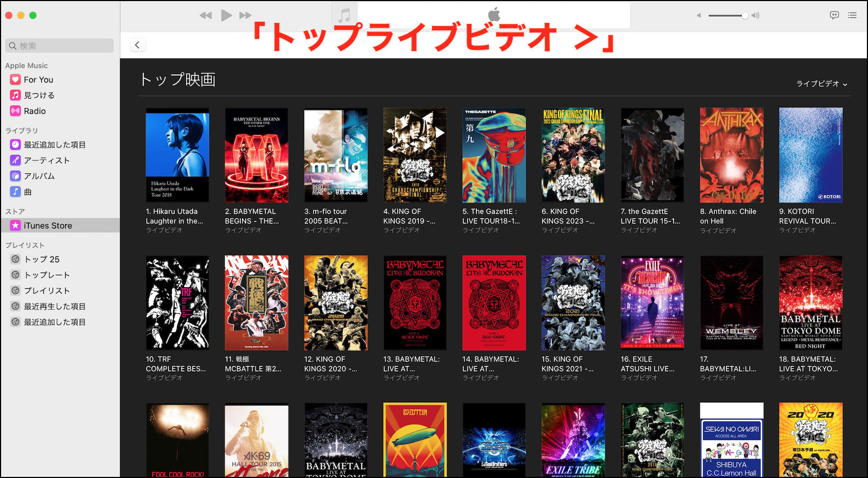Expand the ライブビデオ genre dropdown
Screen dimensions: 868x478
tap(821, 84)
